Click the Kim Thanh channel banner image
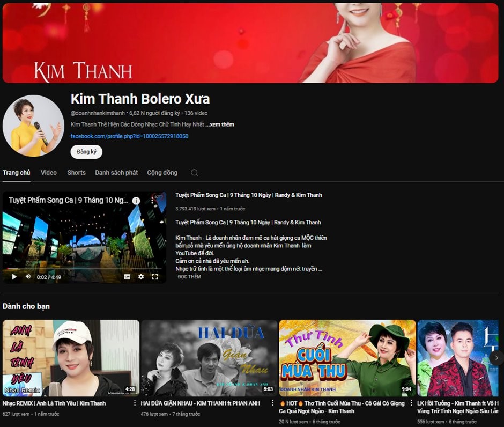 (250, 43)
